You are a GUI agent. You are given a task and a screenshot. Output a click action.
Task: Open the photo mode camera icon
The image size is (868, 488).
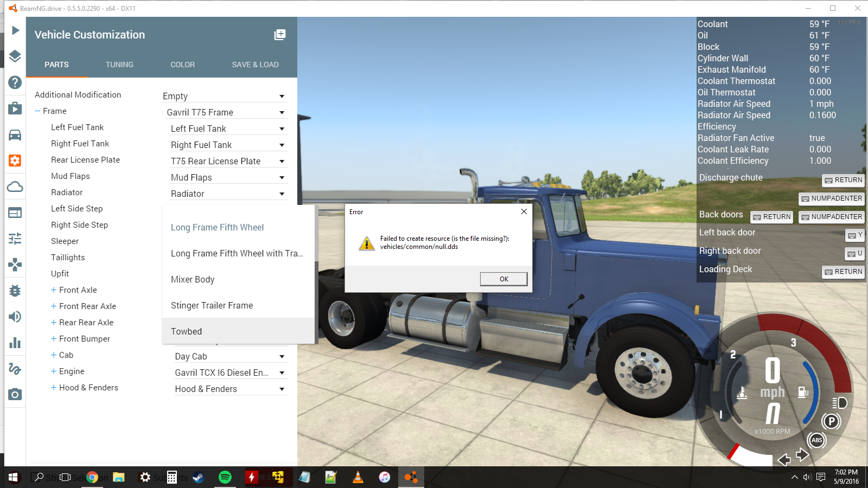[x=15, y=394]
